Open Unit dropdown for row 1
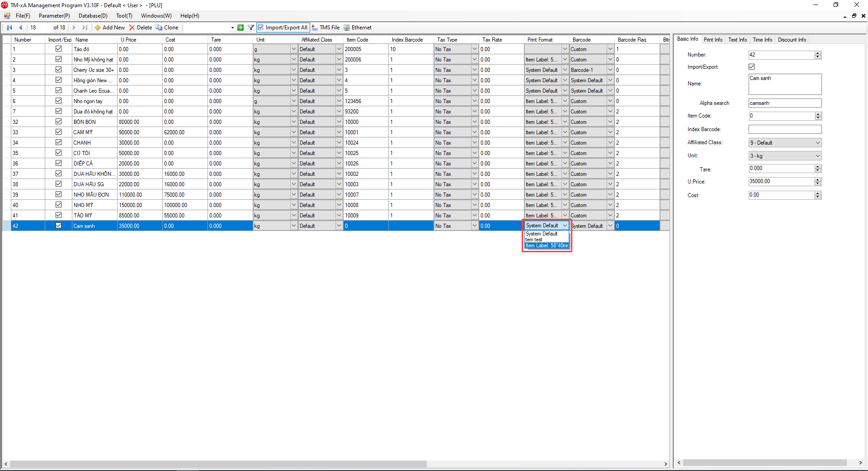Screen dimensions: 868x471 (x=293, y=49)
